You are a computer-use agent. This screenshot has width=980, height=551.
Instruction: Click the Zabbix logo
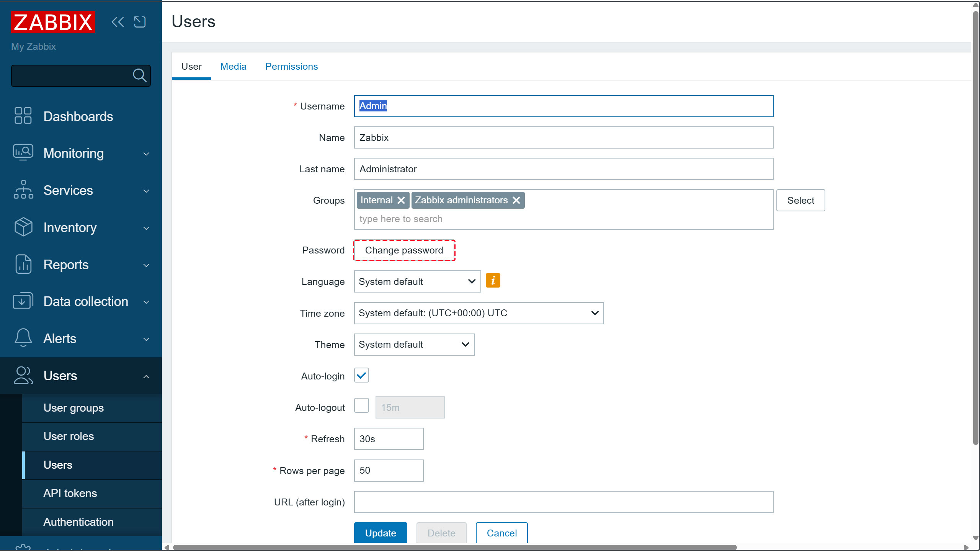click(53, 22)
